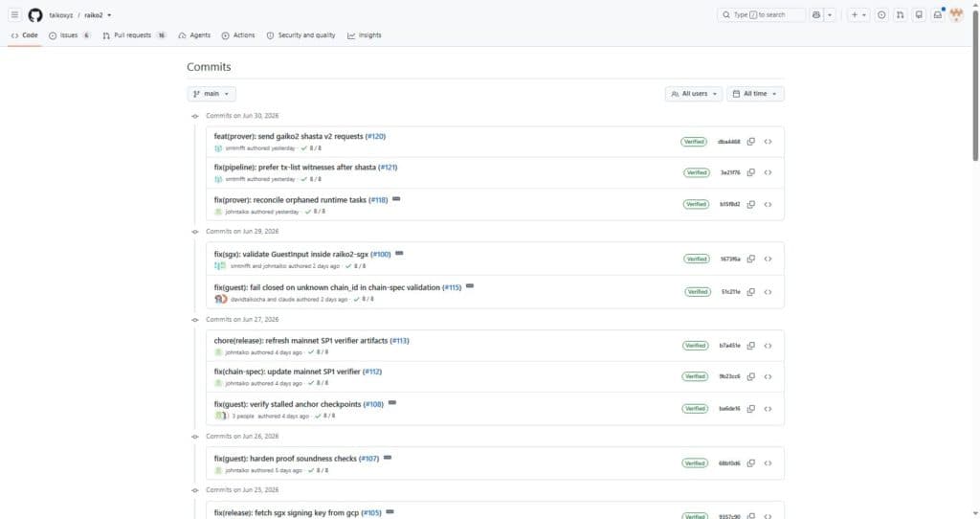
Task: Click the page vertical scrollbar
Action: coord(975,86)
